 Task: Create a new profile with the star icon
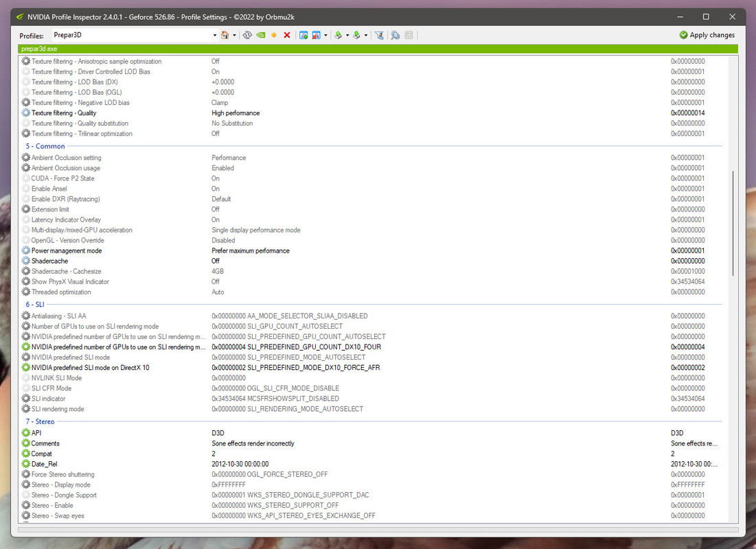pyautogui.click(x=274, y=35)
